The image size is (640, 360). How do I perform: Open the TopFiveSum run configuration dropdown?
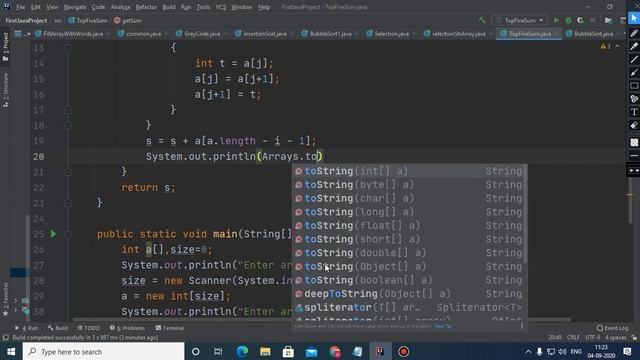click(520, 20)
